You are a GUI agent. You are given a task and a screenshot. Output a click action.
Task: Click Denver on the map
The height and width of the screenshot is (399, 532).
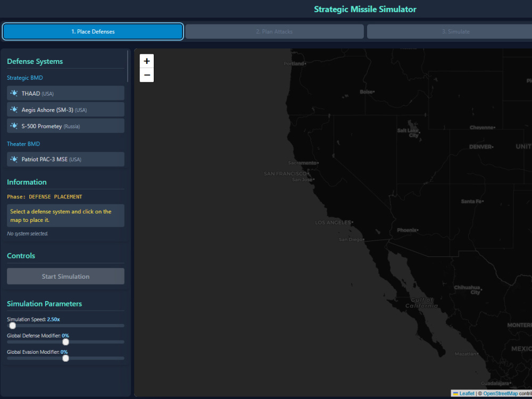481,147
